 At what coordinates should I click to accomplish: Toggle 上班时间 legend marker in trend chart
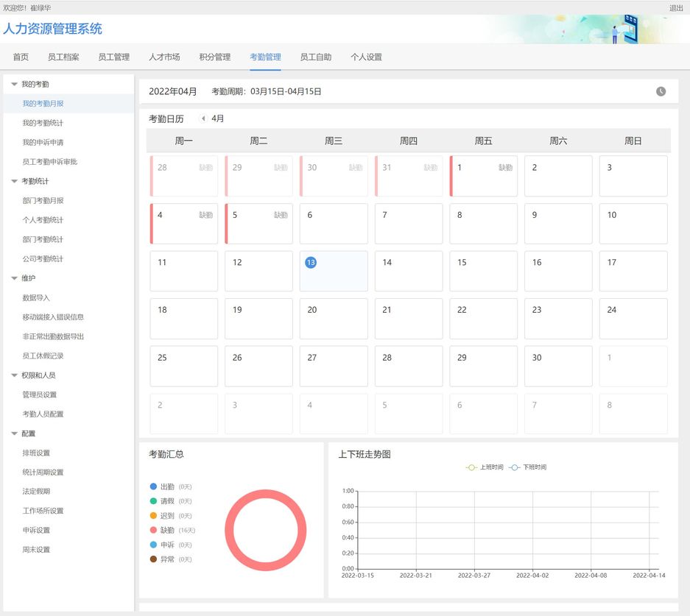coord(472,467)
